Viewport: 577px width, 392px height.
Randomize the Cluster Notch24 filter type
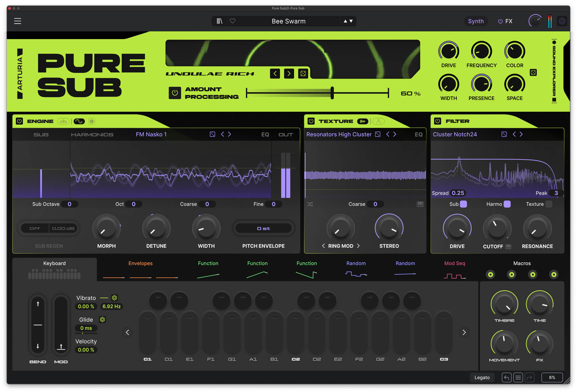point(504,134)
